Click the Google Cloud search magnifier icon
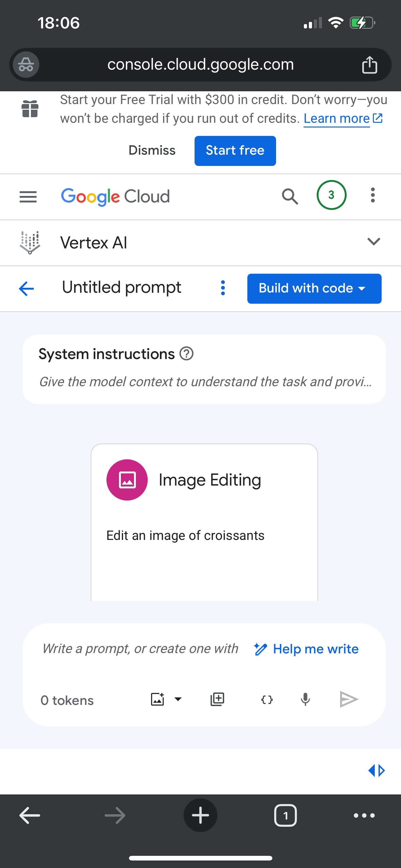Viewport: 401px width, 868px height. point(290,196)
